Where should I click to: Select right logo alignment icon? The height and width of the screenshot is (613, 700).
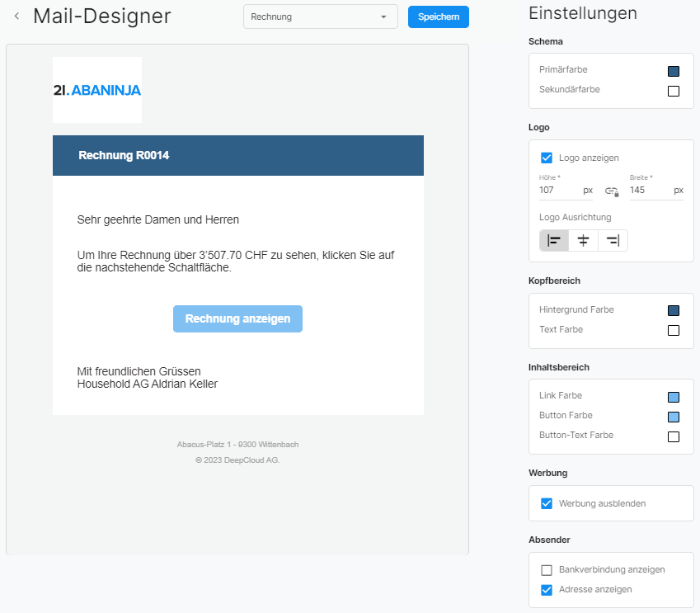pos(613,240)
